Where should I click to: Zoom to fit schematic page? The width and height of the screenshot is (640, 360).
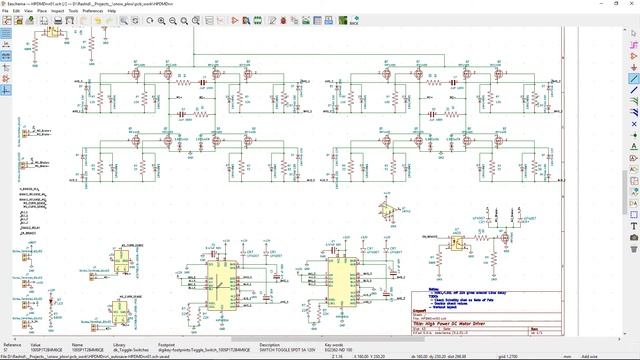[184, 20]
